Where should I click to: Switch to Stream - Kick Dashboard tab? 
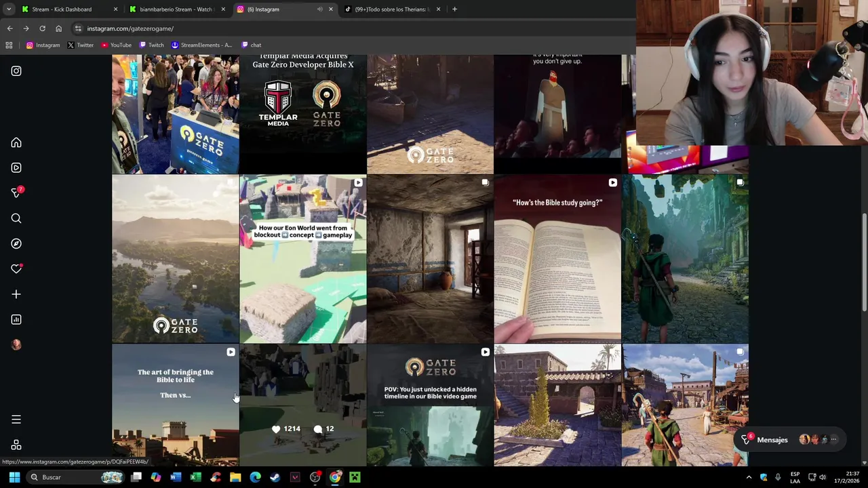coord(62,9)
